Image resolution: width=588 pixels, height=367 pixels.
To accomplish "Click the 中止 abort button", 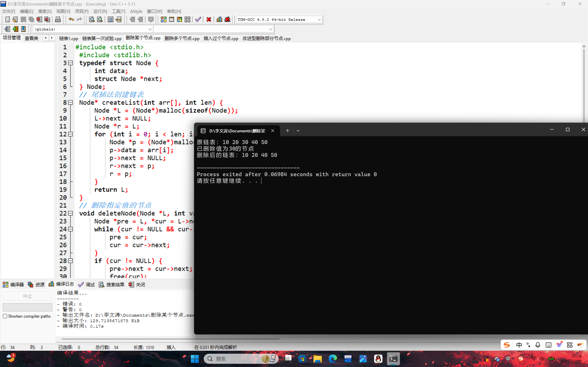I will (28, 296).
